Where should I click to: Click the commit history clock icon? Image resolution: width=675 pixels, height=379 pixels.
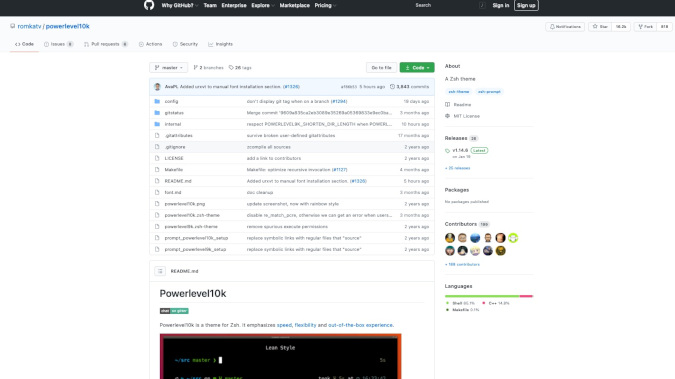click(392, 87)
